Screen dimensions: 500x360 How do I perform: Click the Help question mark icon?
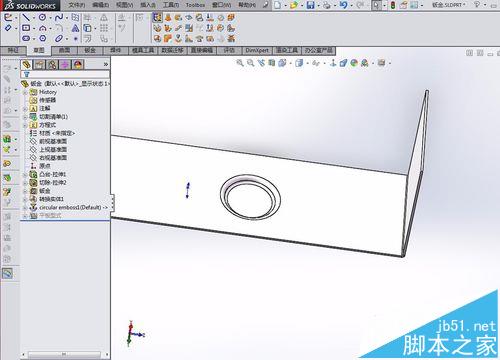pyautogui.click(x=477, y=5)
